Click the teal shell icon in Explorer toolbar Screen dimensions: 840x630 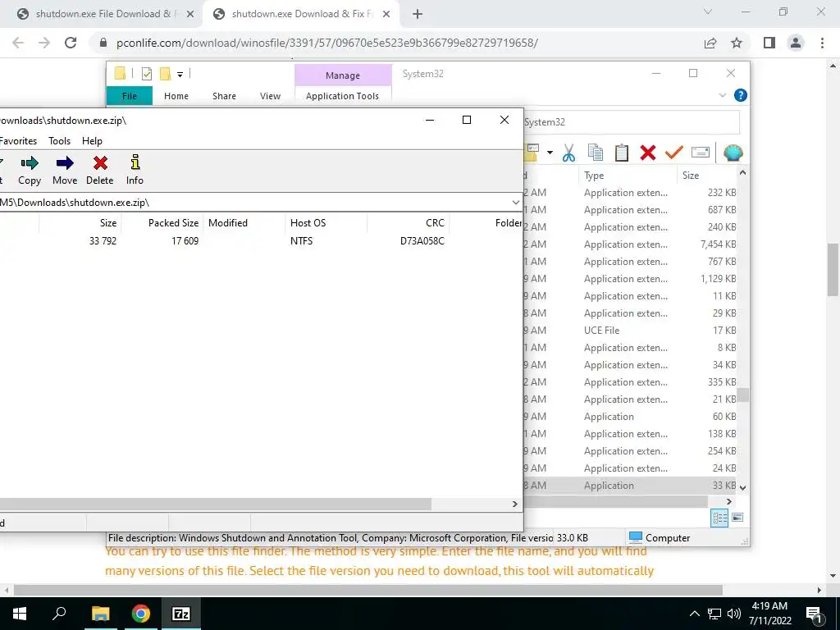click(x=733, y=153)
